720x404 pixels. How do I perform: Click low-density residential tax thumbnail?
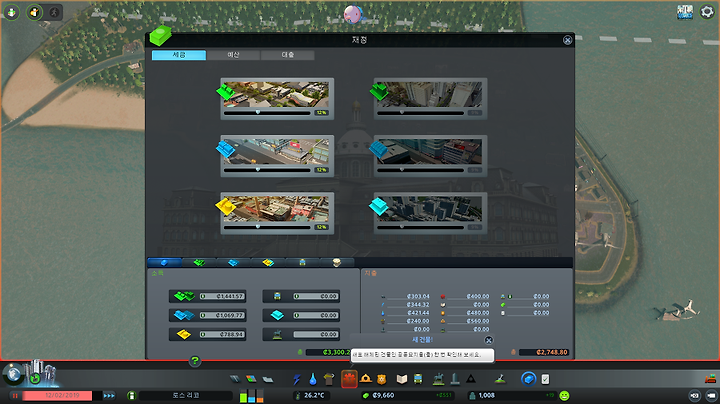(x=276, y=94)
